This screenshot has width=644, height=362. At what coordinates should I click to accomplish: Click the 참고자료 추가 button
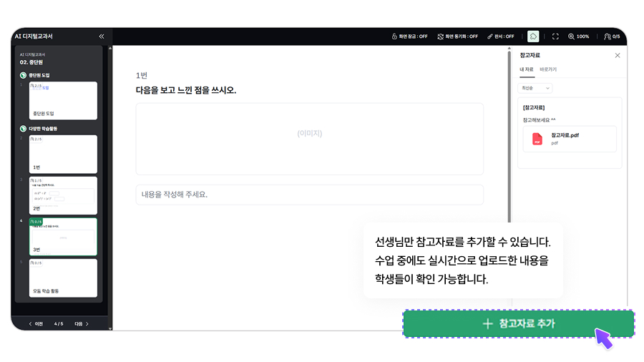click(x=519, y=323)
